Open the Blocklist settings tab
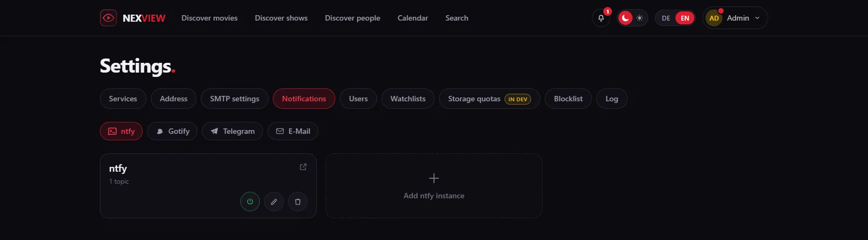868x240 pixels. point(568,99)
